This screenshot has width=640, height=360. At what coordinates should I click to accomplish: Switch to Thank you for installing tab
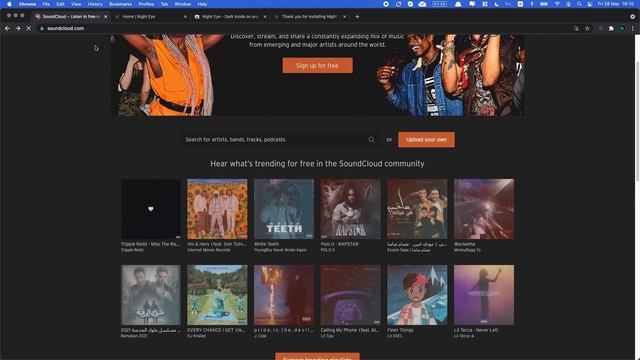[309, 17]
